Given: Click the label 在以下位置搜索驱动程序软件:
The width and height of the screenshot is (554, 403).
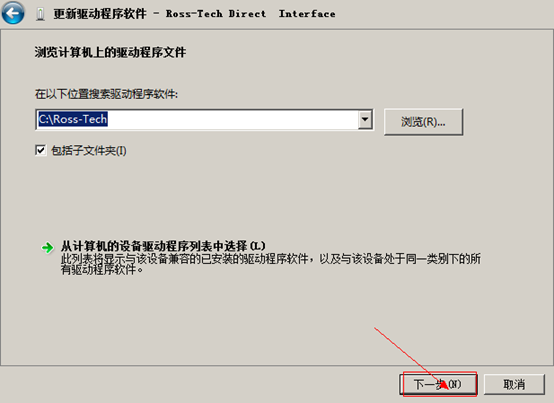Looking at the screenshot, I should coord(106,94).
